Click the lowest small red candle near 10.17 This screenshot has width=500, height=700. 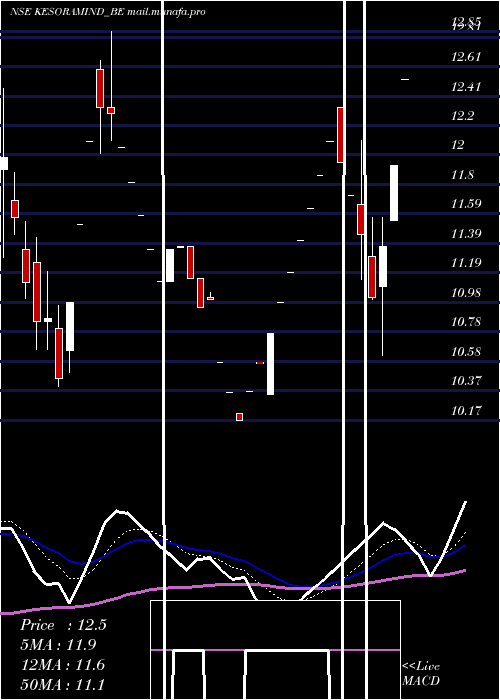[239, 417]
